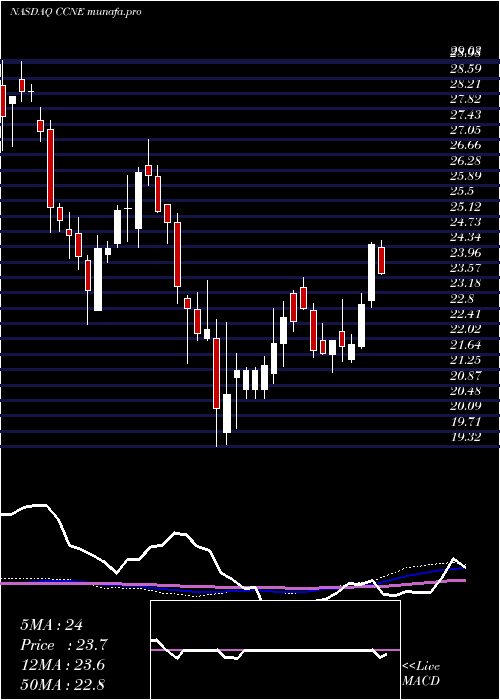This screenshot has height=700, width=500.
Task: Click inside the Live MACD inset box
Action: click(x=275, y=650)
